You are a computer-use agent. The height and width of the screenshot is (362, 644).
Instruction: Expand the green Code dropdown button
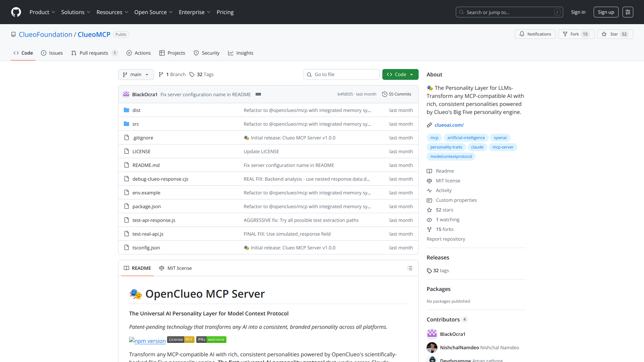point(400,74)
